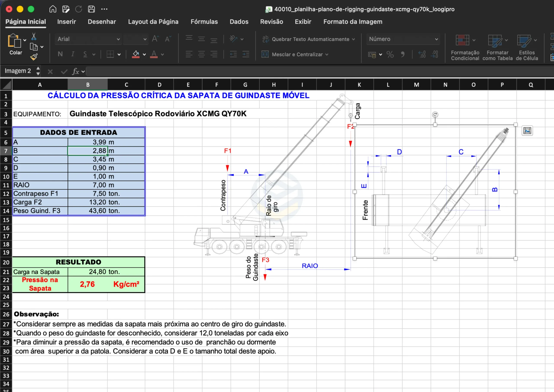Center text horizontally
The width and height of the screenshot is (554, 392).
pyautogui.click(x=201, y=54)
